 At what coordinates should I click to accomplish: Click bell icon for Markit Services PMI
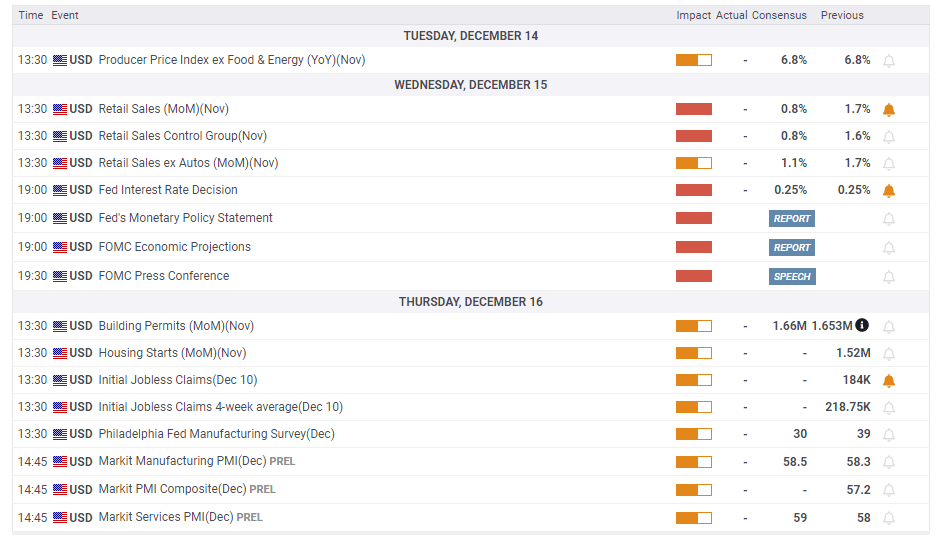point(888,518)
